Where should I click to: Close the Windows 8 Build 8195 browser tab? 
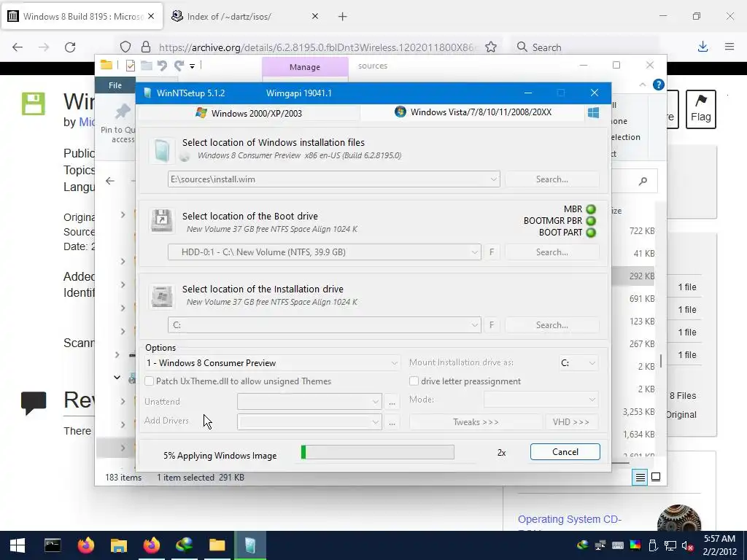tap(151, 16)
